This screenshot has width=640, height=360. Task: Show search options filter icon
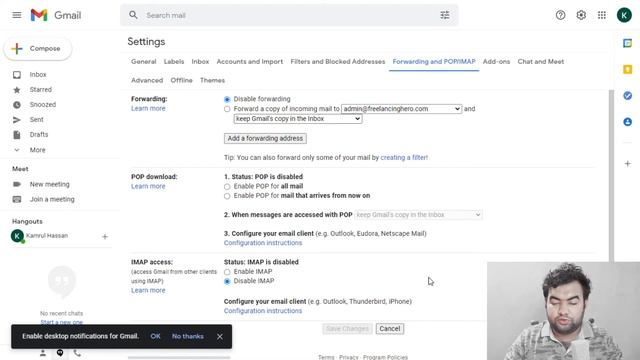[445, 15]
